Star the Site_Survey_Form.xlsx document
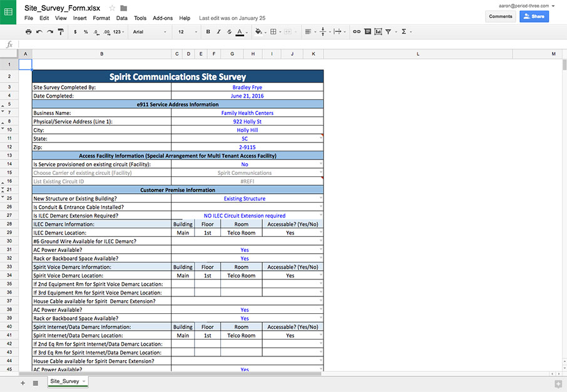Image resolution: width=567 pixels, height=392 pixels. [x=112, y=8]
